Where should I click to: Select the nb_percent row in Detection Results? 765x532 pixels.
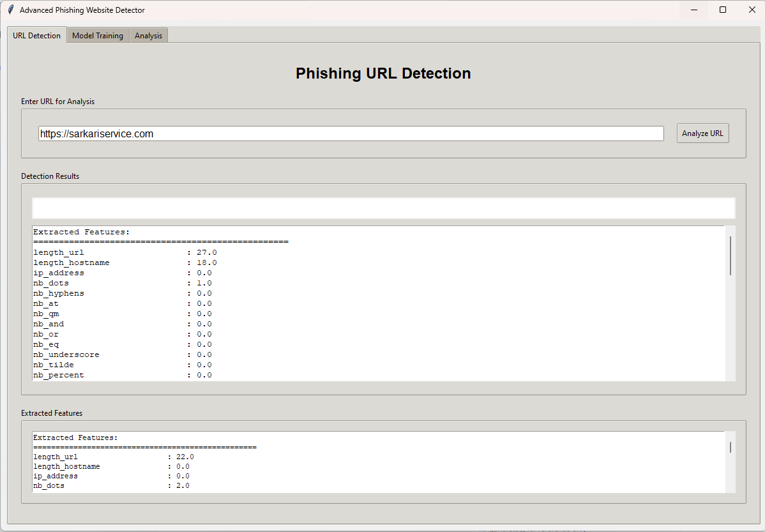tap(122, 375)
